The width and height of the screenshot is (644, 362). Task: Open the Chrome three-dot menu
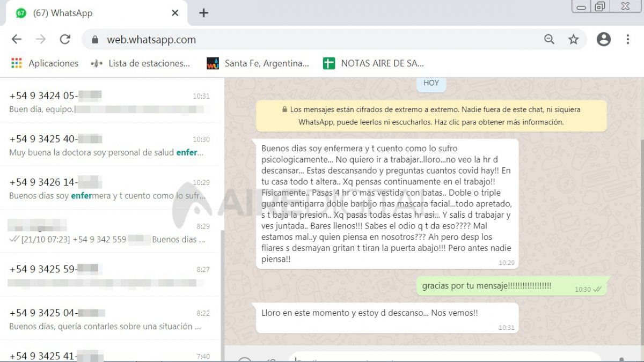628,39
